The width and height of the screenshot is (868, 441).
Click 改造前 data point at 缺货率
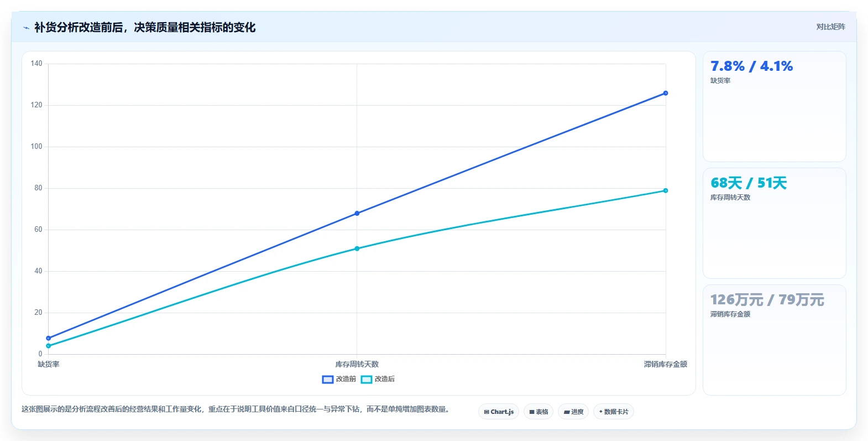49,338
